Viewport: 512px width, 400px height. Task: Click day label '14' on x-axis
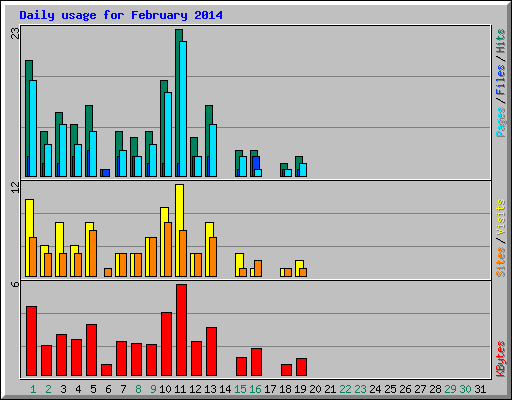[x=225, y=389]
